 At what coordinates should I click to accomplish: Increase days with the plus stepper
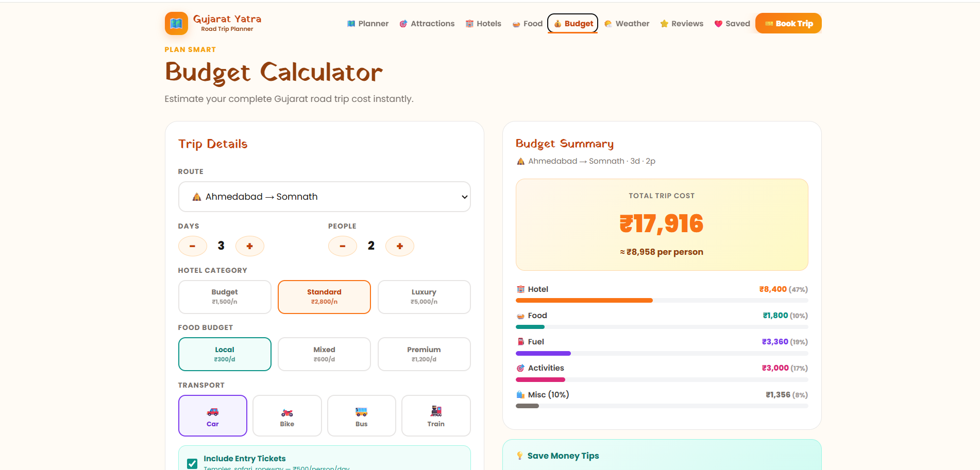250,246
